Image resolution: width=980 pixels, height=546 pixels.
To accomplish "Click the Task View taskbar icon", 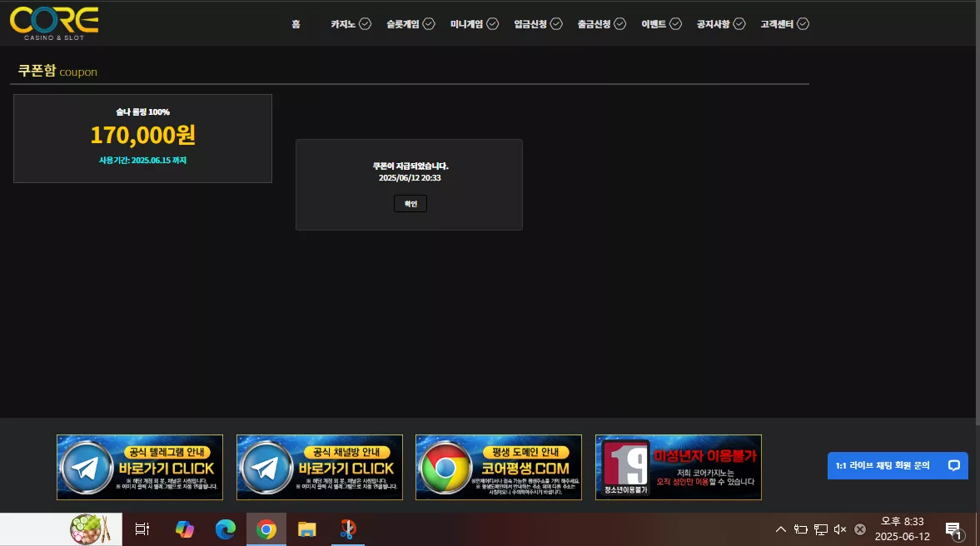I will 142,529.
